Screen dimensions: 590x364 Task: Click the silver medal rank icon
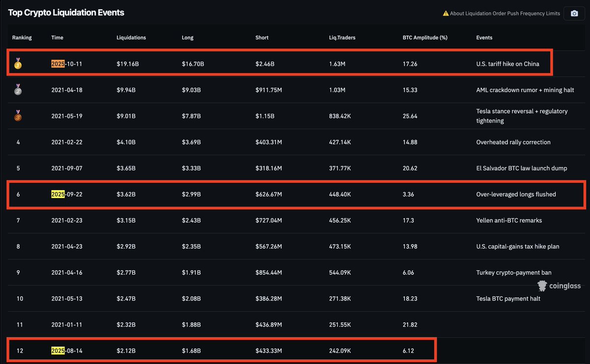(18, 90)
